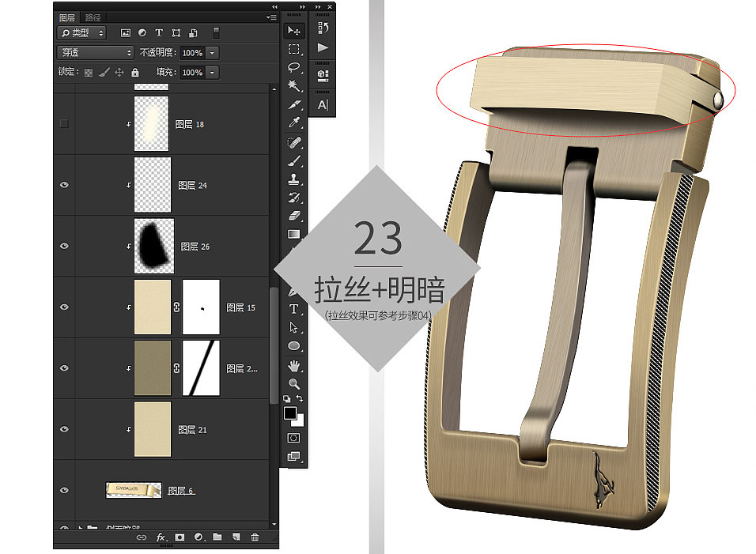
Task: Open the History panel icon
Action: point(323,28)
